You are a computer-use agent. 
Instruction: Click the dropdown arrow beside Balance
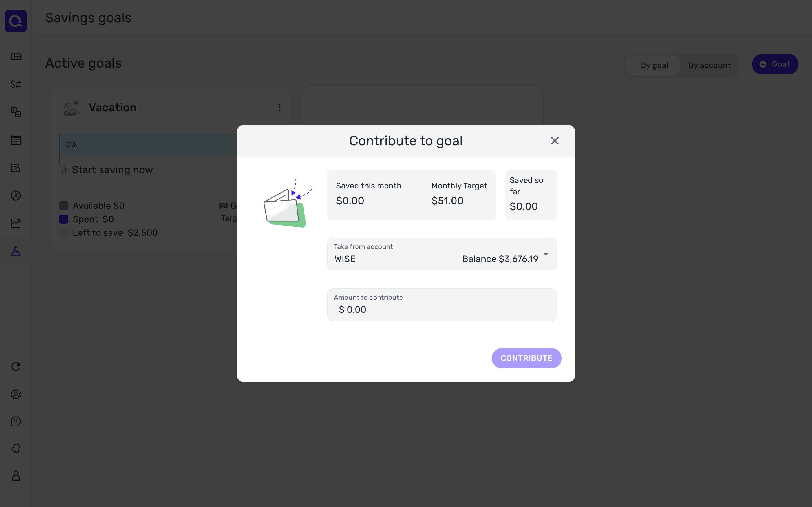(546, 254)
